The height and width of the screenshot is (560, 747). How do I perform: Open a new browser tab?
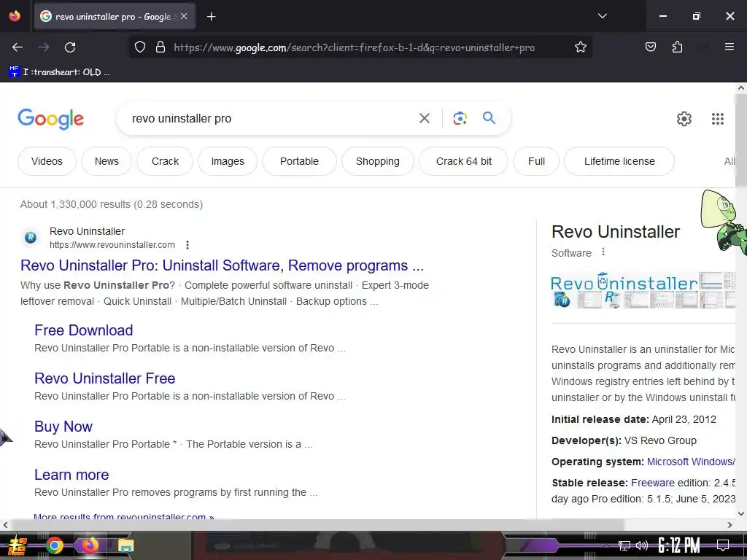[x=211, y=17]
